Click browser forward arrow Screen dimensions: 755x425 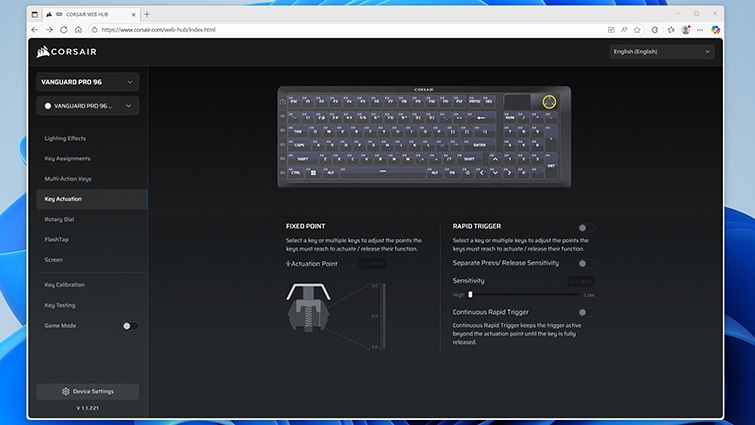(x=49, y=30)
